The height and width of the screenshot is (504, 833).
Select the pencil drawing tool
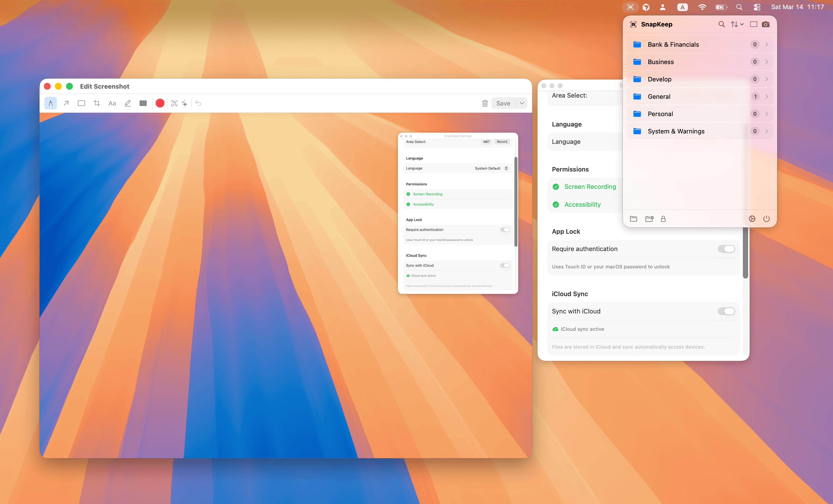(128, 103)
